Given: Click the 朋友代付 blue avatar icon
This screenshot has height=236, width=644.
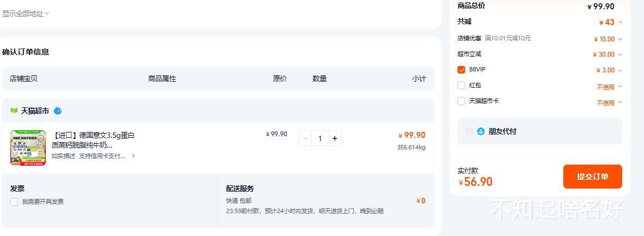Looking at the screenshot, I should click(x=481, y=132).
